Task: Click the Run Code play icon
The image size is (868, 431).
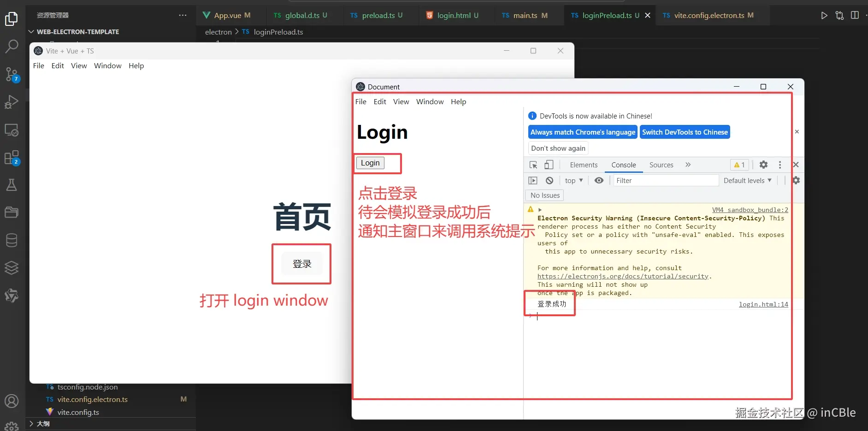Action: coord(824,15)
